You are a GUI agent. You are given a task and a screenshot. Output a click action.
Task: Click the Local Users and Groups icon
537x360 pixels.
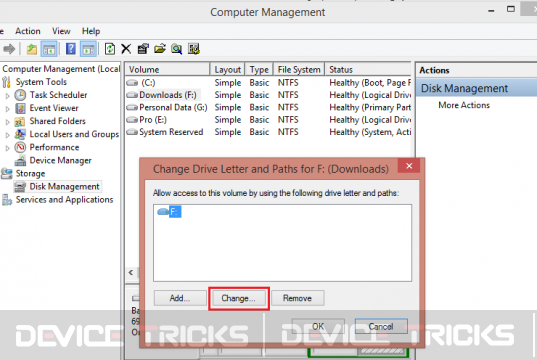click(x=20, y=134)
